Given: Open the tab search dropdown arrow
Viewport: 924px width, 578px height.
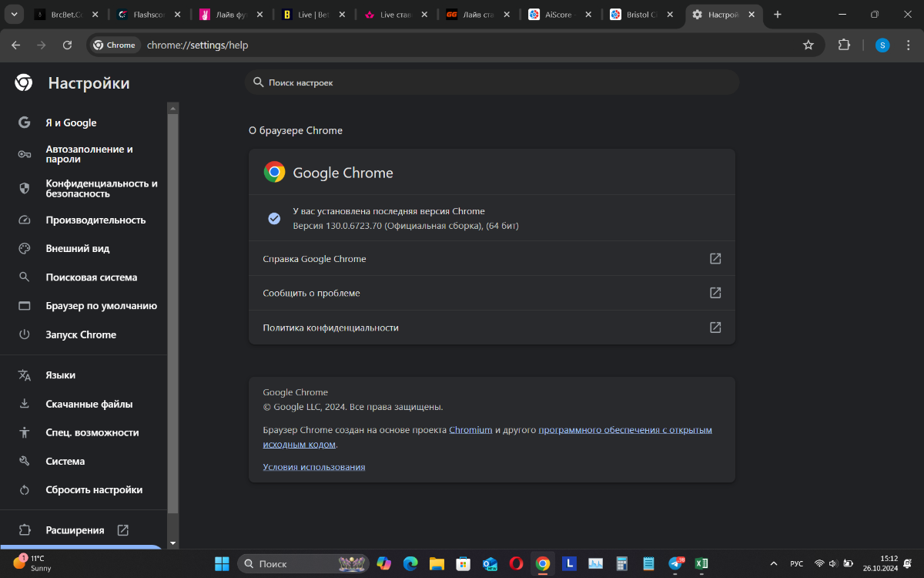Looking at the screenshot, I should coord(14,15).
